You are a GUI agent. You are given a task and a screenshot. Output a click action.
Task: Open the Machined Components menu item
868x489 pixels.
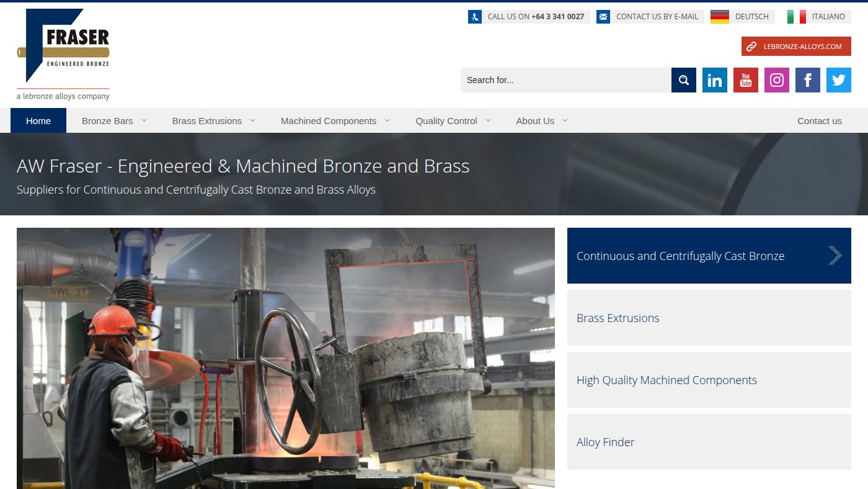click(x=329, y=121)
